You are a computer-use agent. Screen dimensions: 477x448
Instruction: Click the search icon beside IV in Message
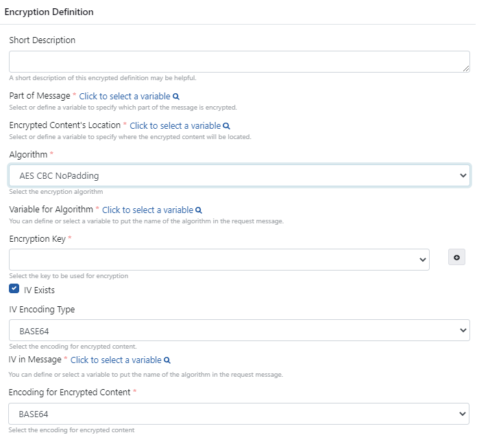pos(167,360)
